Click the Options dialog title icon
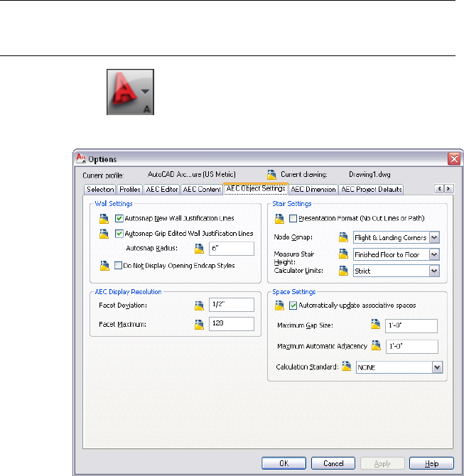 pos(81,158)
